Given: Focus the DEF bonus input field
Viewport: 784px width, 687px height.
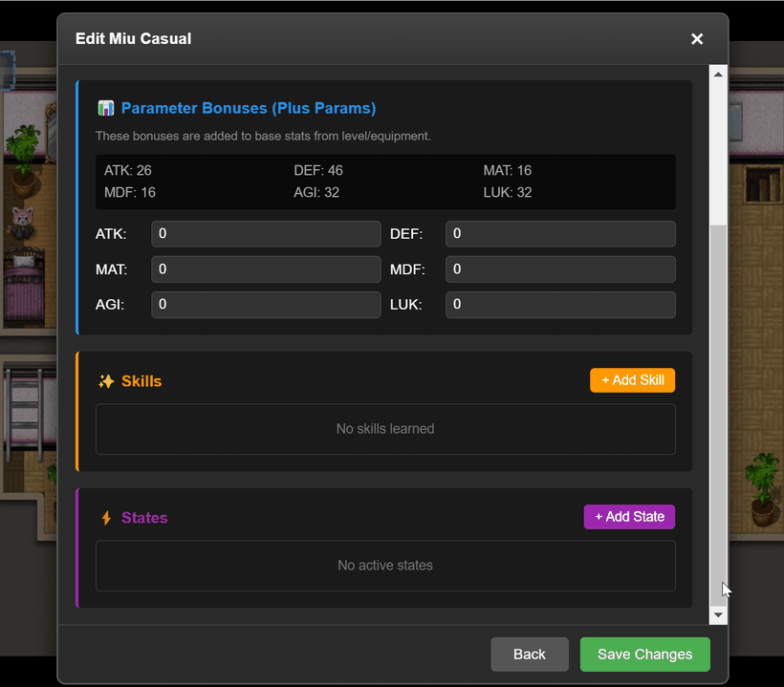Looking at the screenshot, I should 560,234.
